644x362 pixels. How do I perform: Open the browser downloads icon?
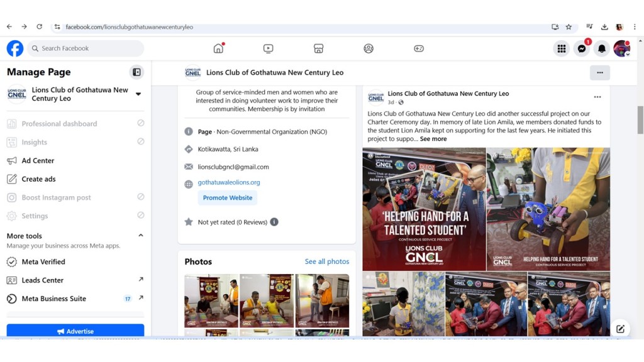604,27
